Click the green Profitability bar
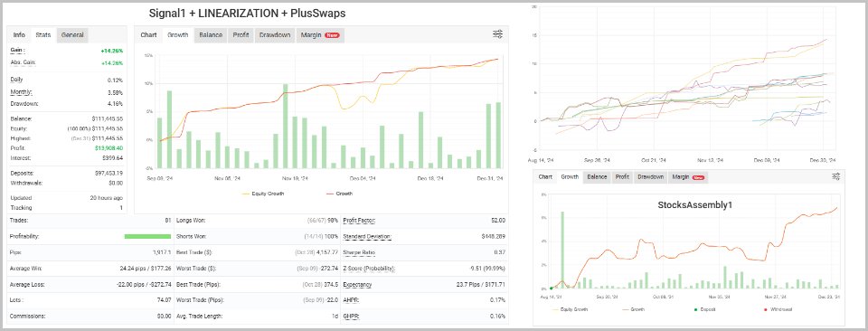This screenshot has width=868, height=331. point(147,236)
